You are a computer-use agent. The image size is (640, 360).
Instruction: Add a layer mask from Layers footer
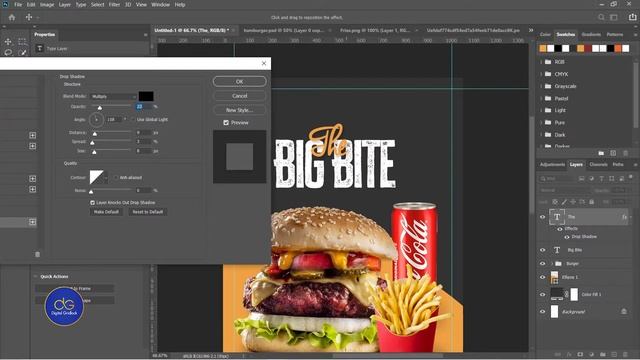click(580, 354)
